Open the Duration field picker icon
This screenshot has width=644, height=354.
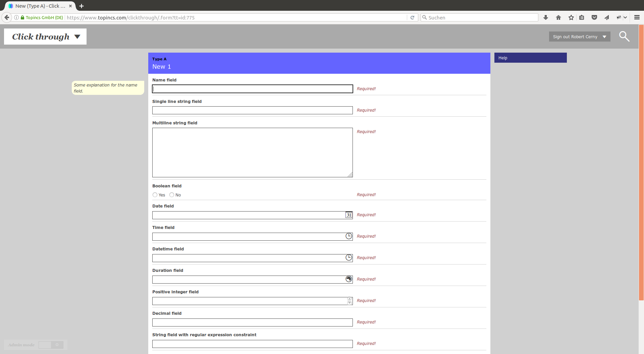click(349, 279)
